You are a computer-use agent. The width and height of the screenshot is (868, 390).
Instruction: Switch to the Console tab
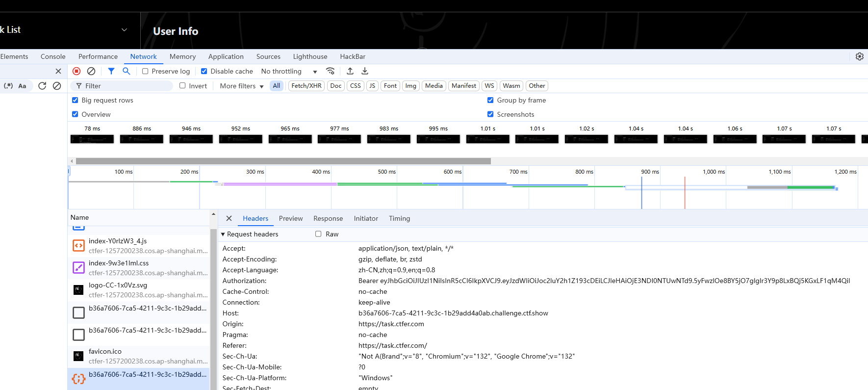point(53,56)
